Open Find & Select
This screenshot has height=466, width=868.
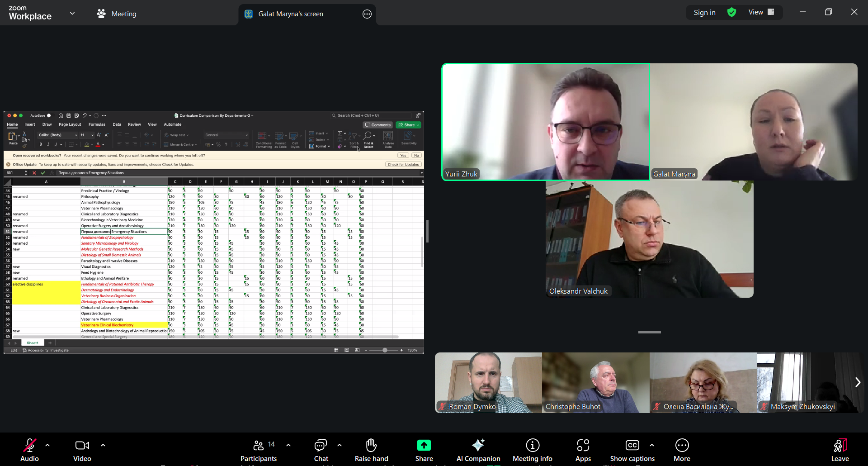368,140
